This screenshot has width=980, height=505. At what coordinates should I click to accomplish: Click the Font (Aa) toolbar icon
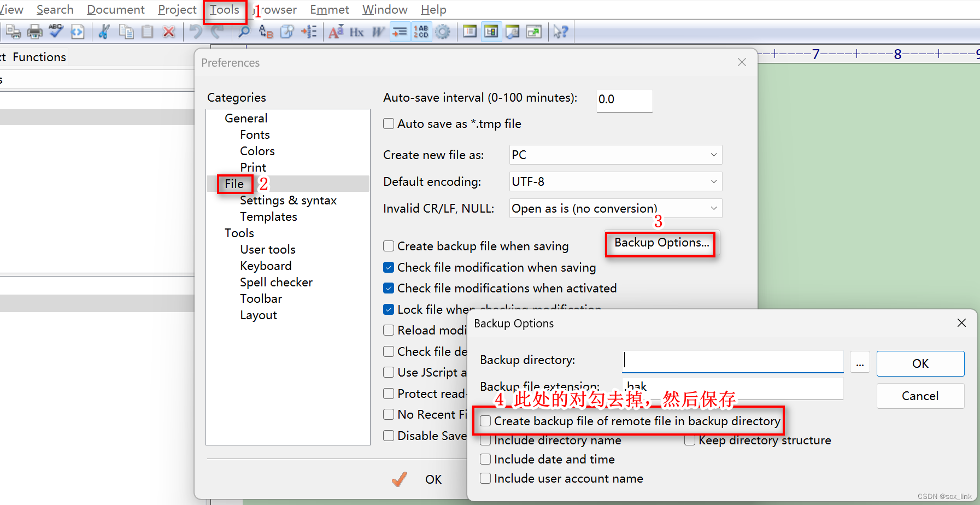tap(336, 32)
